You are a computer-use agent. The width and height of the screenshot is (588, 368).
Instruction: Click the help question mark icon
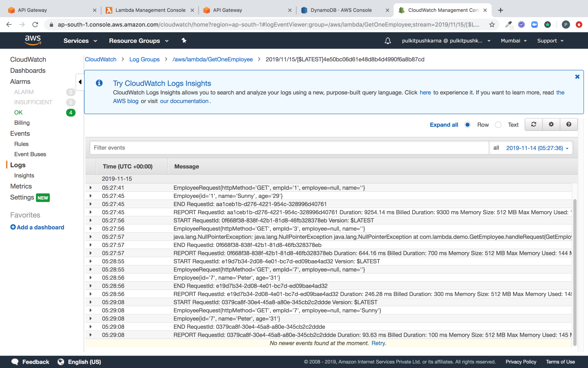click(x=569, y=125)
